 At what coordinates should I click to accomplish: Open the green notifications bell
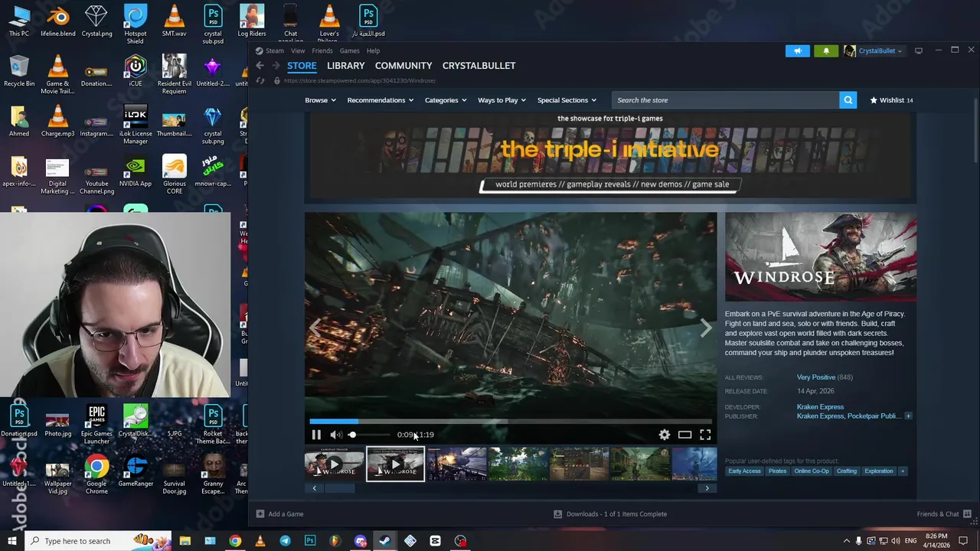coord(826,51)
